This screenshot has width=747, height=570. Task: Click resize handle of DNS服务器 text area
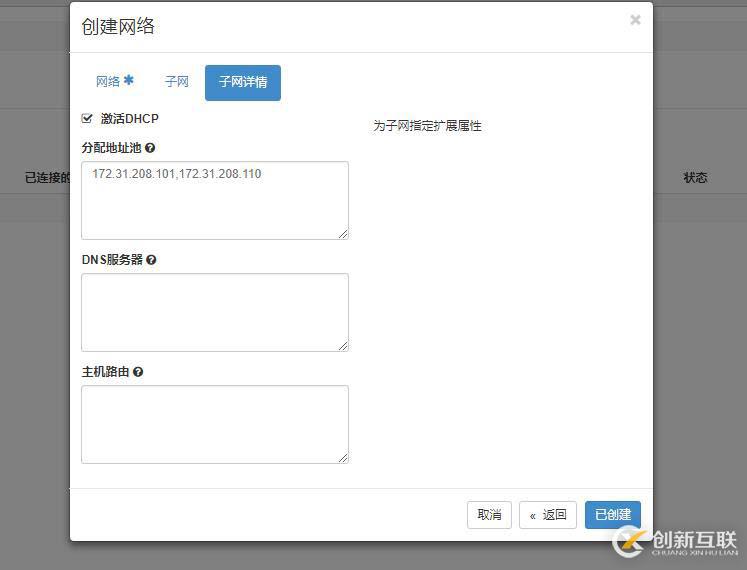pyautogui.click(x=343, y=346)
